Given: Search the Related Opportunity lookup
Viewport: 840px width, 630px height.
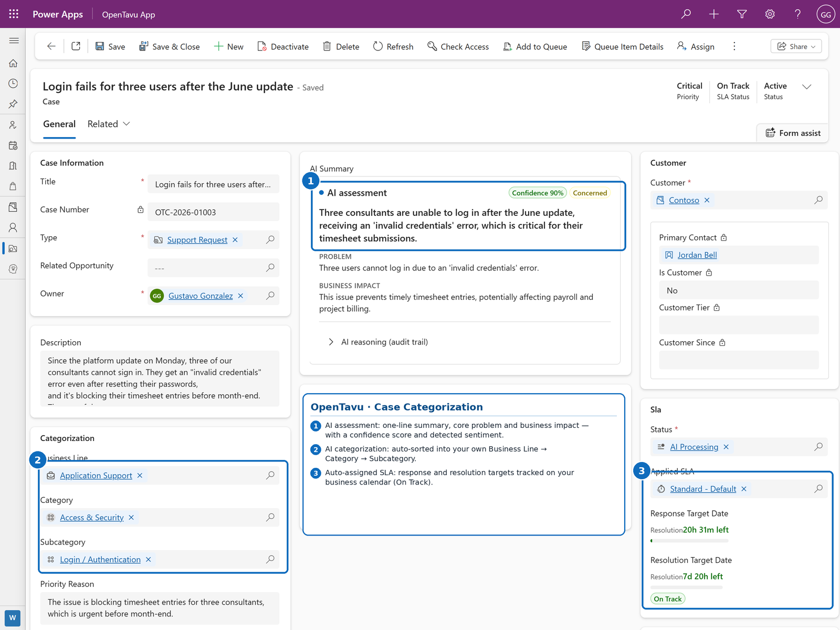Looking at the screenshot, I should pyautogui.click(x=270, y=268).
